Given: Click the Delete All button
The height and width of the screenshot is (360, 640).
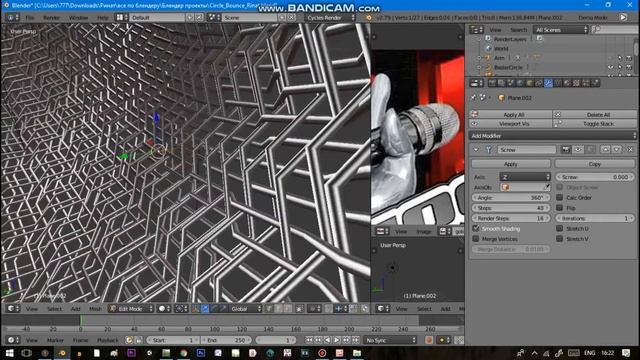Looking at the screenshot, I should click(x=595, y=115).
